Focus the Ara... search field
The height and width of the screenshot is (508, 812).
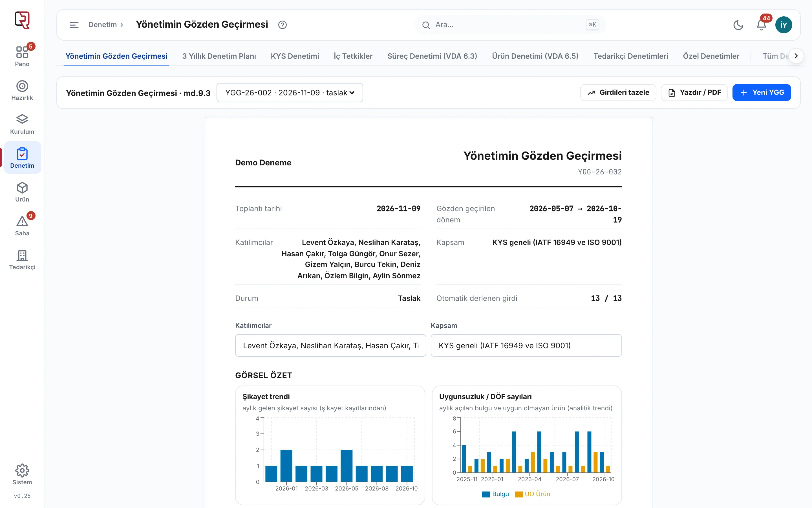click(510, 25)
